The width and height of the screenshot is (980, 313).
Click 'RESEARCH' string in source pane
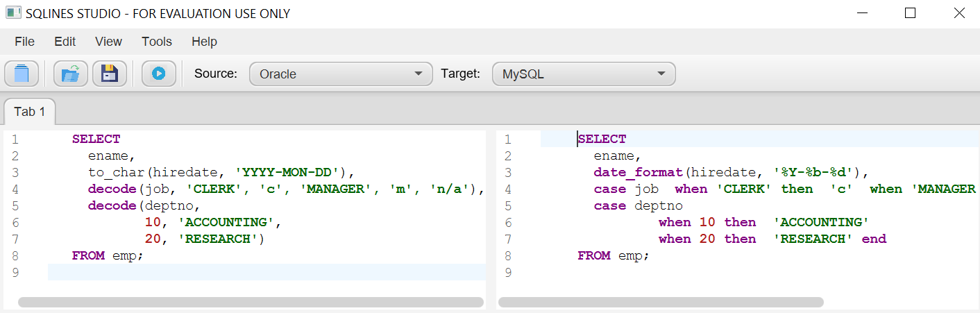click(x=219, y=239)
